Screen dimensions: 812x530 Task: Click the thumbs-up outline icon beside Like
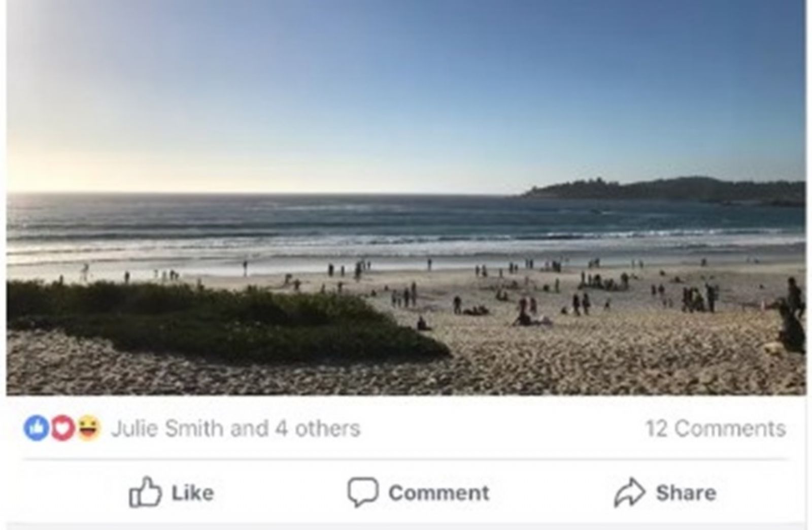(145, 492)
